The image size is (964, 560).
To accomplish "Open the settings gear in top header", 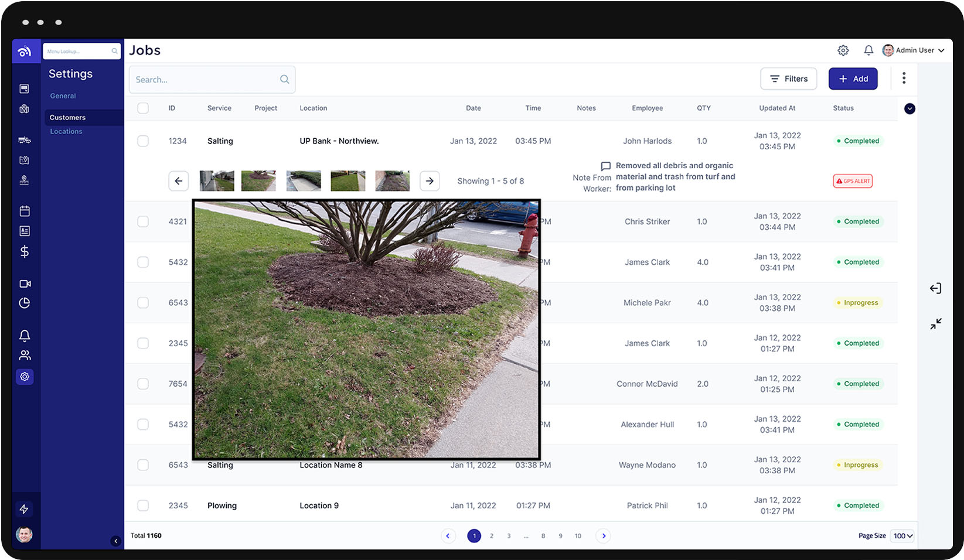I will click(843, 50).
